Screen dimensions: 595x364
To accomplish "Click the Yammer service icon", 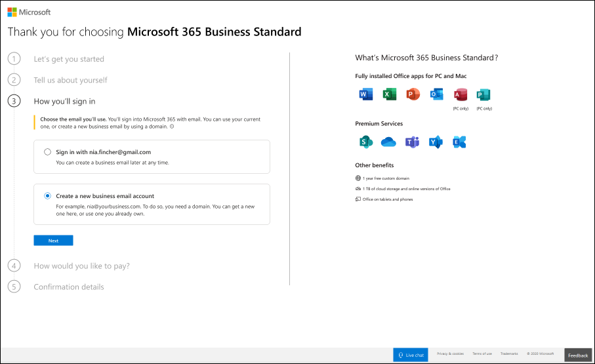I will tap(436, 142).
